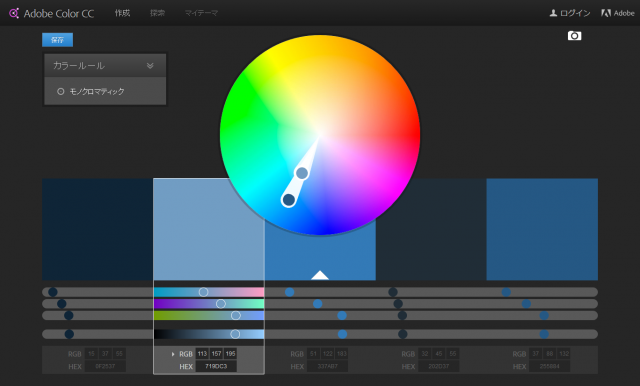Click the G value field showing 122

327,354
